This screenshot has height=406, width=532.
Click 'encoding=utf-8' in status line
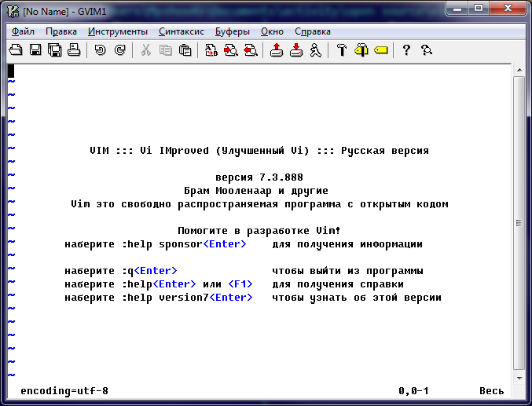(64, 391)
